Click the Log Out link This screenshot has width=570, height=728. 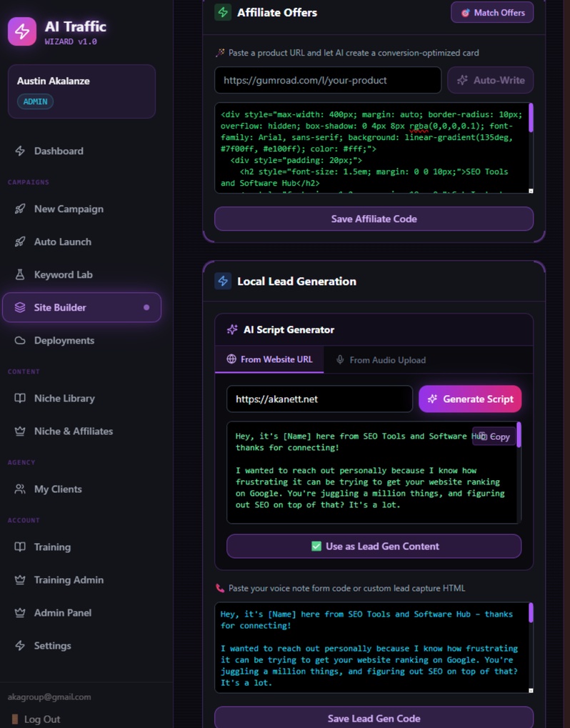[36, 719]
